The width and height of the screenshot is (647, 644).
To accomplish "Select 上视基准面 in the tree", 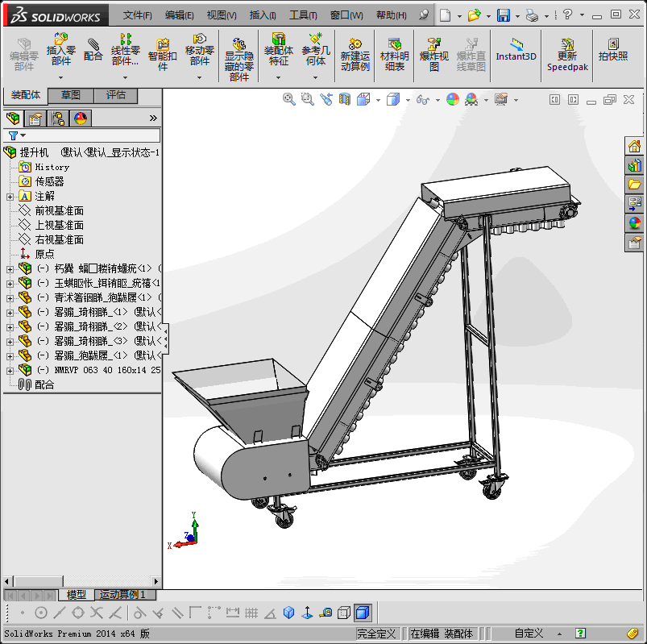I will coord(59,225).
